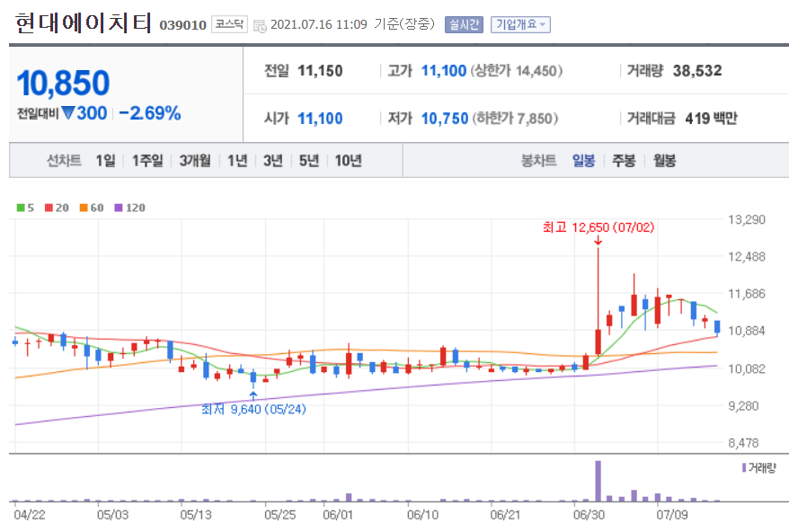Select the 5년 line chart period
This screenshot has height=532, width=789.
click(x=308, y=161)
